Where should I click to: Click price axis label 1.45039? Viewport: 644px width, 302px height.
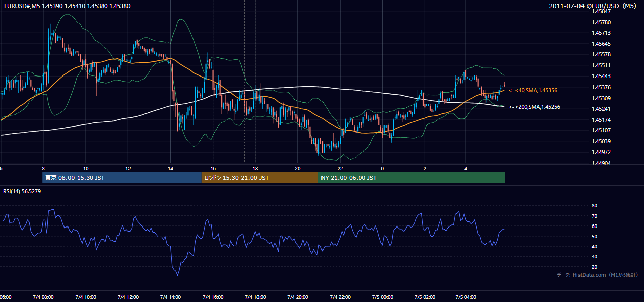(601, 141)
